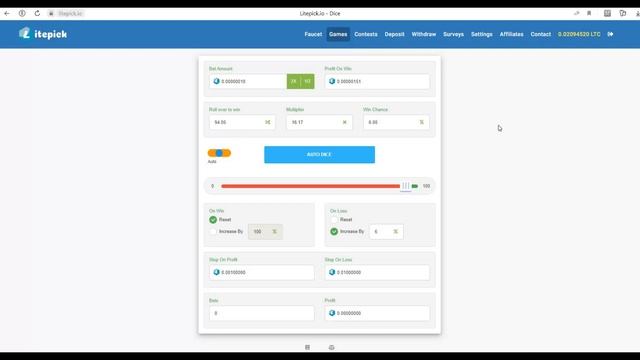
Task: Open the Settings page
Action: [x=482, y=34]
